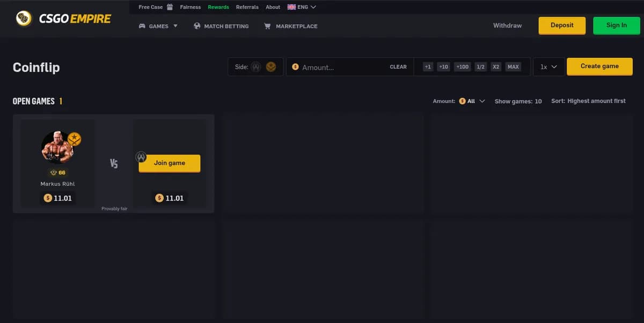644x323 pixels.
Task: Open the Fairness page
Action: click(x=190, y=7)
